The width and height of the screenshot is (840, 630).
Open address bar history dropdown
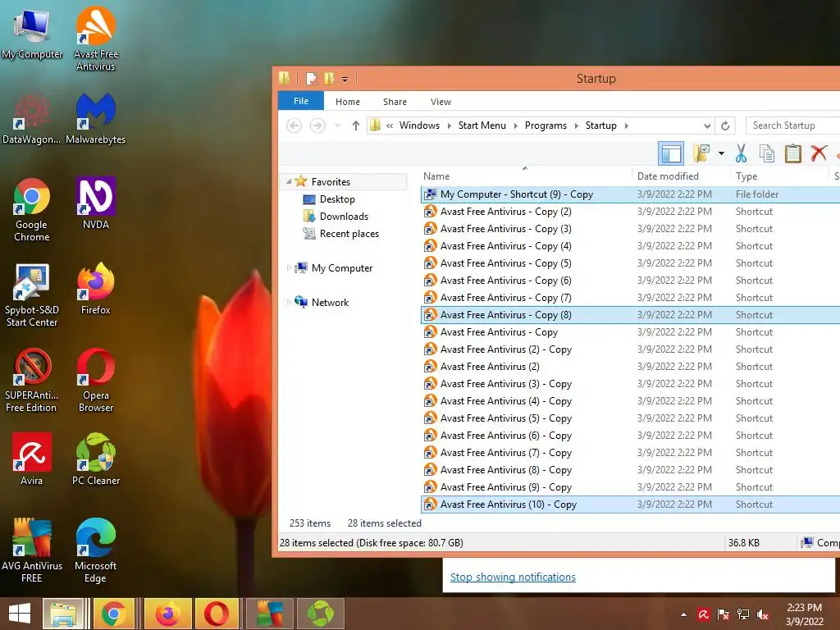point(707,126)
